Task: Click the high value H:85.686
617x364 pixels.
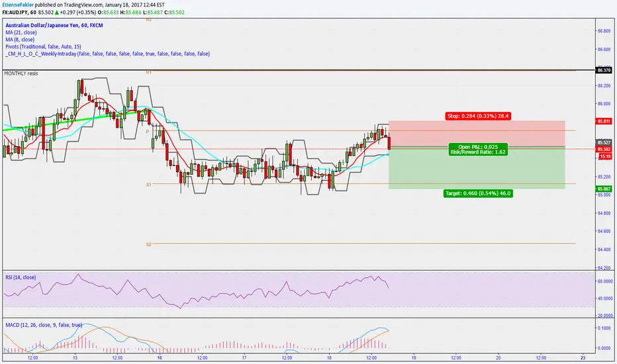Action: click(130, 12)
